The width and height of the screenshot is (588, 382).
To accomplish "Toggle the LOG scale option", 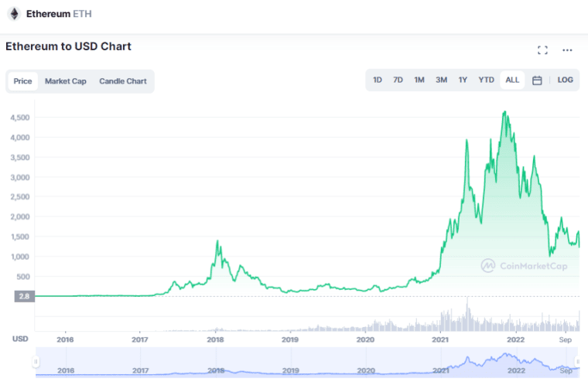I will (566, 80).
